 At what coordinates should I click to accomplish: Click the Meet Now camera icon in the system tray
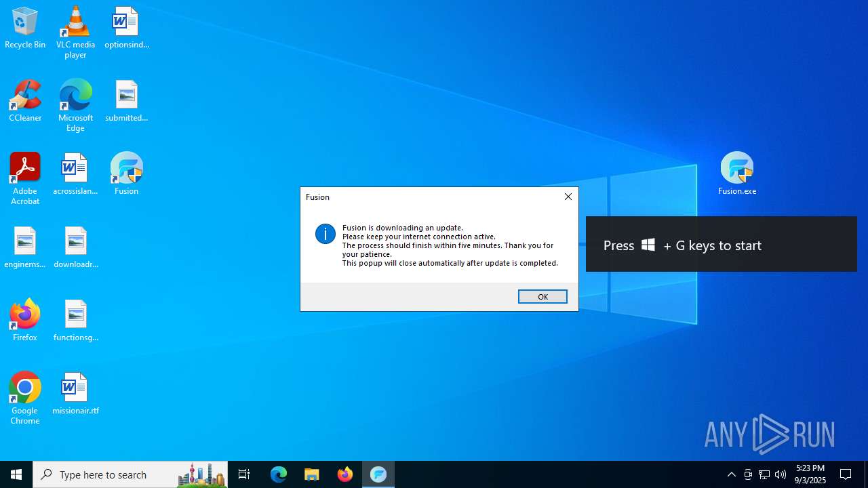pyautogui.click(x=748, y=474)
